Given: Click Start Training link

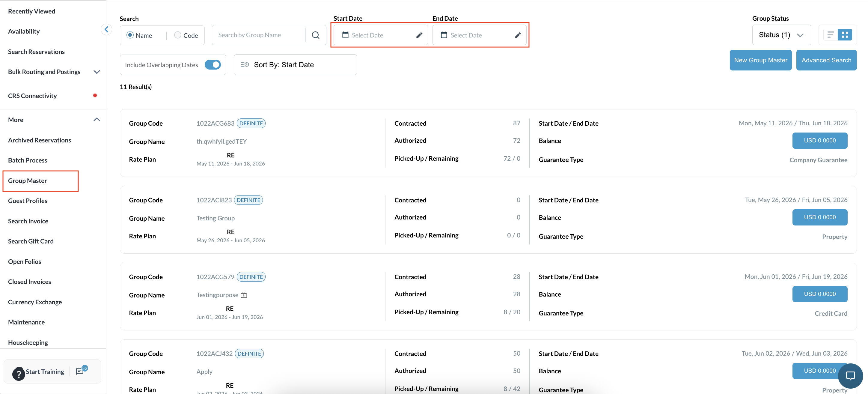Looking at the screenshot, I should click(x=45, y=372).
